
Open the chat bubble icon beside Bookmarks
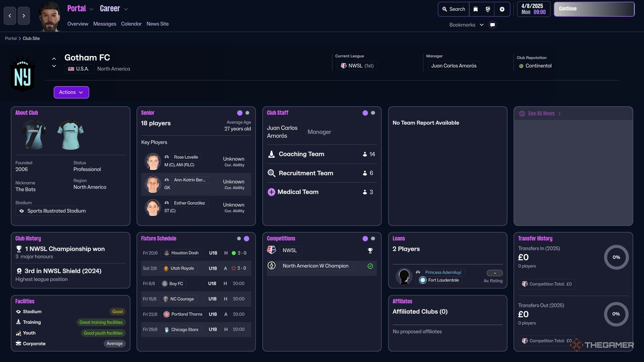[x=492, y=25]
